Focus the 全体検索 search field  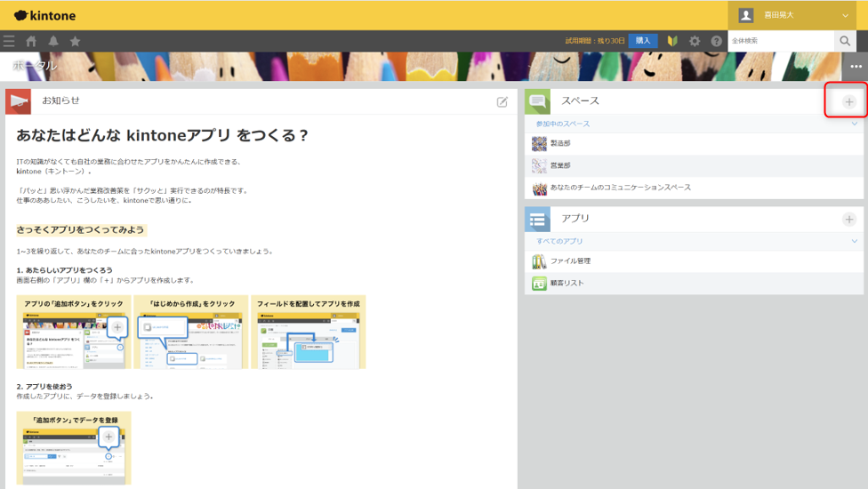pos(779,41)
